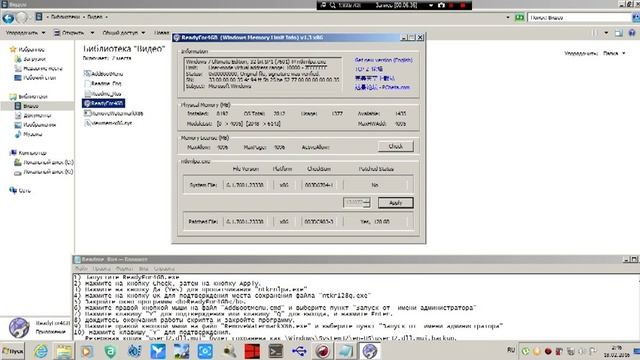Open the red sphere taskbar icon

tap(322, 351)
